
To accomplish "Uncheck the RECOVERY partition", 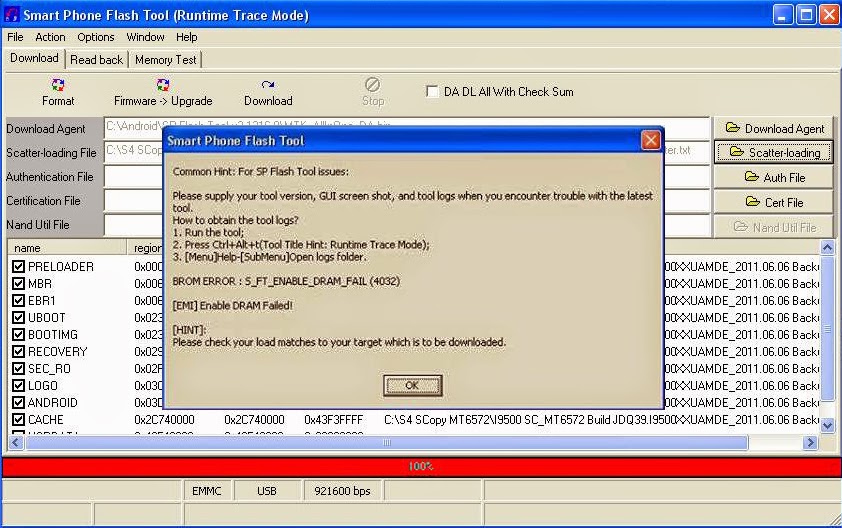I will click(x=18, y=352).
